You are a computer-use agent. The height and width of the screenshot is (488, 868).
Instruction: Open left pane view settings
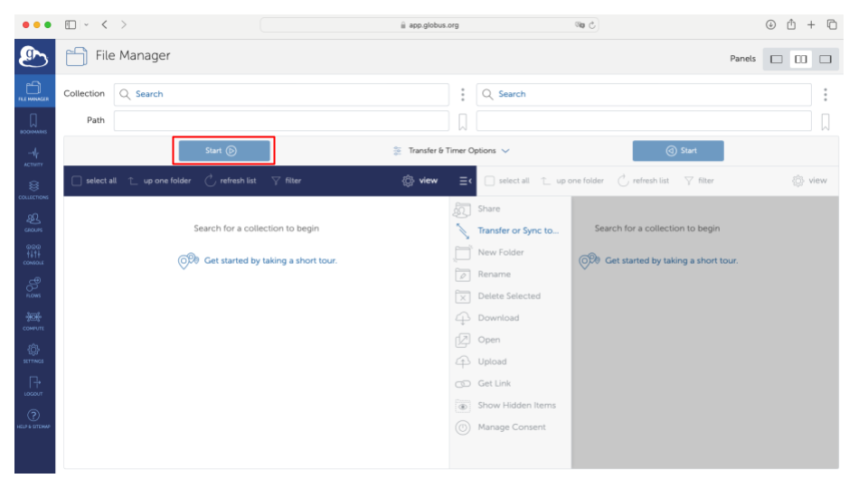pyautogui.click(x=420, y=181)
